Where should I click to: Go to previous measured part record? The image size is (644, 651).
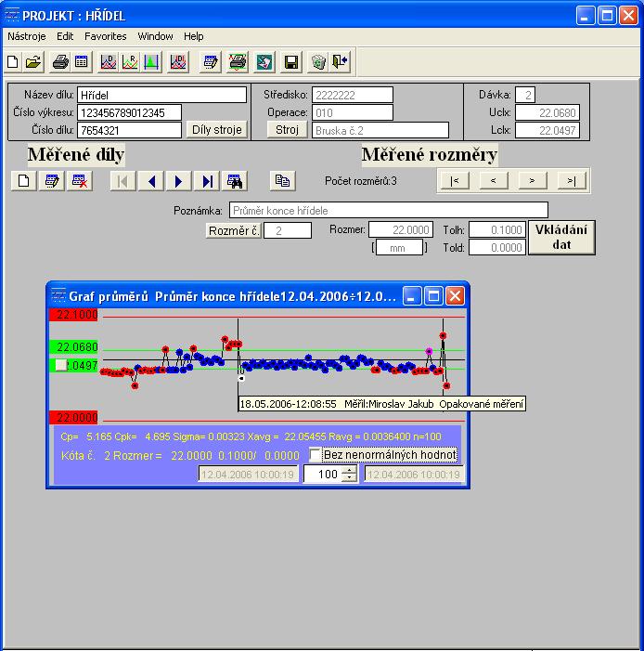(151, 181)
